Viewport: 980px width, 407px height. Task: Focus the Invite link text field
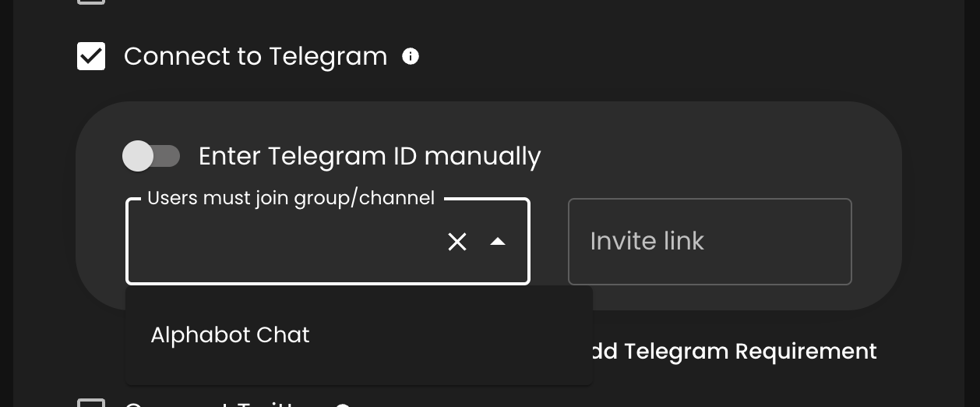709,242
